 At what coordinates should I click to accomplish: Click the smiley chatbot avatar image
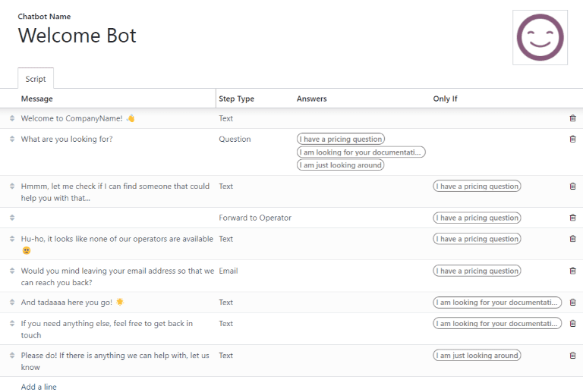540,37
